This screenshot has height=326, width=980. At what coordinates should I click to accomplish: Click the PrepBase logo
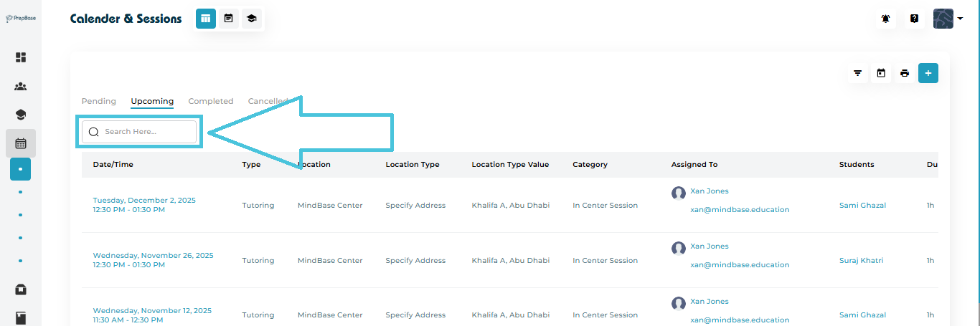tap(21, 19)
